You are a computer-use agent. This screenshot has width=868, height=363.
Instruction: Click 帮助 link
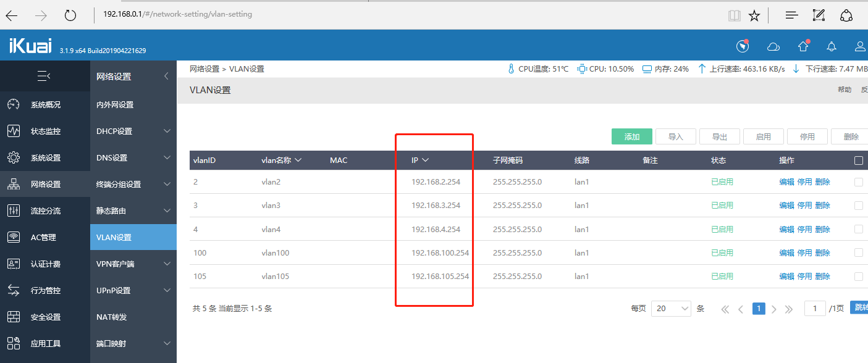tap(845, 90)
